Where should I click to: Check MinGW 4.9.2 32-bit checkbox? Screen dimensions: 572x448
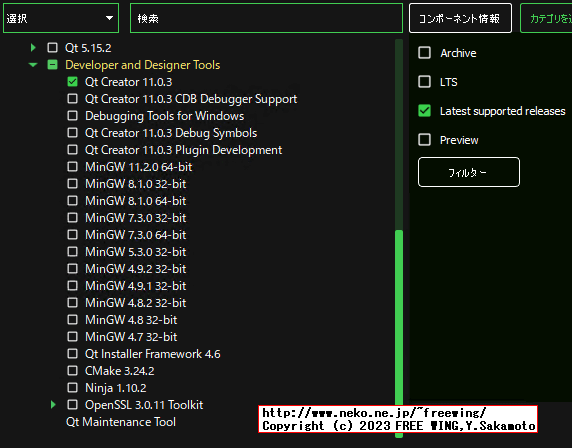(x=73, y=269)
